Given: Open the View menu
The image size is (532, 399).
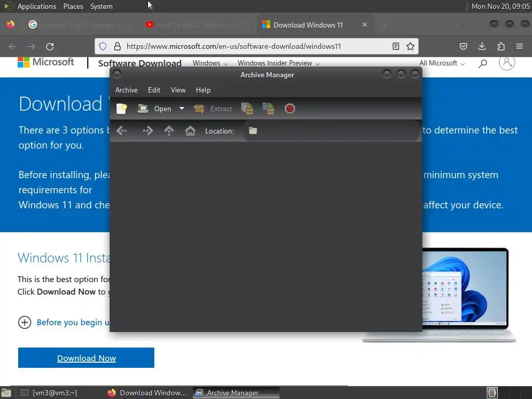Looking at the screenshot, I should pos(178,90).
